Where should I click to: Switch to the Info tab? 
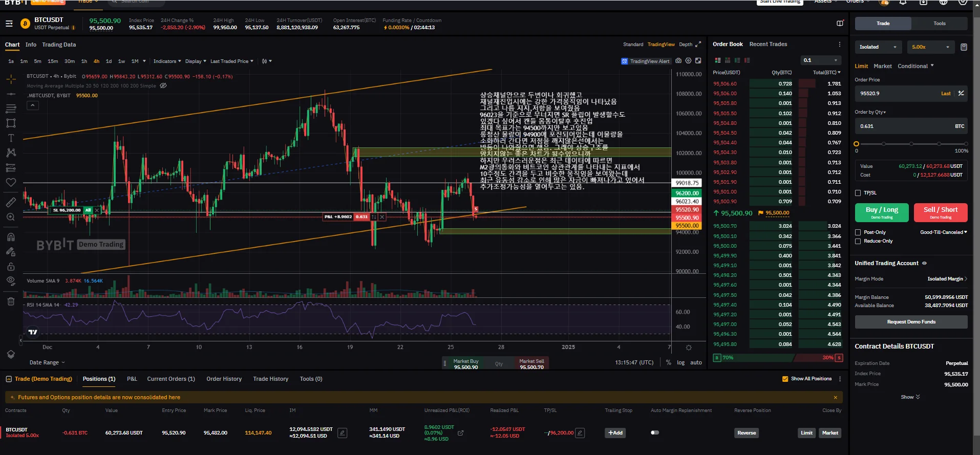point(31,45)
